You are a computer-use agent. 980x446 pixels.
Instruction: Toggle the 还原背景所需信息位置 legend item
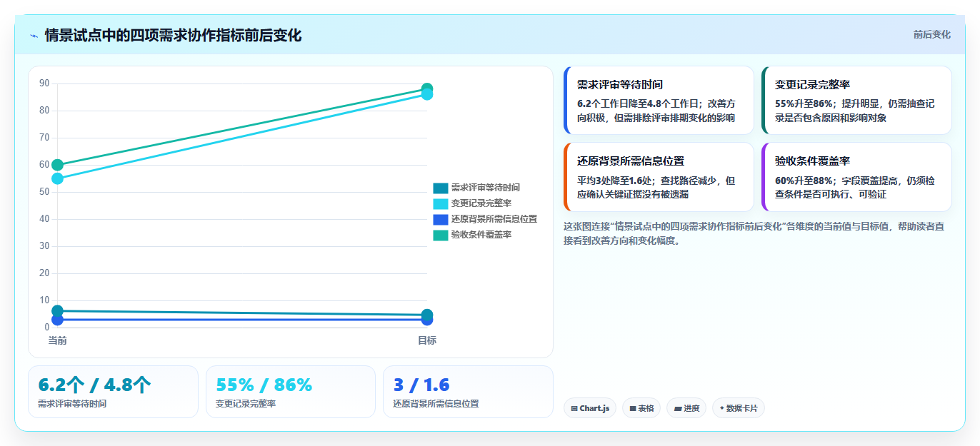(485, 219)
